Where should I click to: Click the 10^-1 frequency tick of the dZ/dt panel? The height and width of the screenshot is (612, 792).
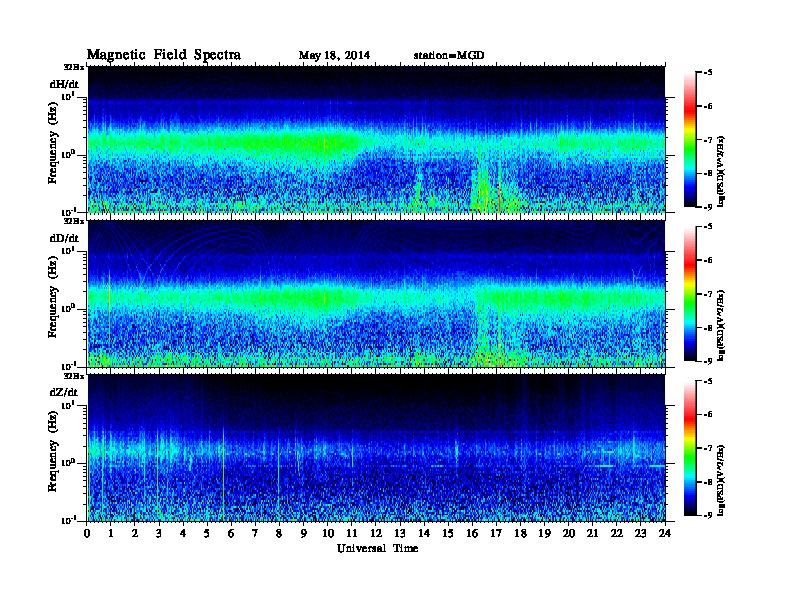pos(68,520)
